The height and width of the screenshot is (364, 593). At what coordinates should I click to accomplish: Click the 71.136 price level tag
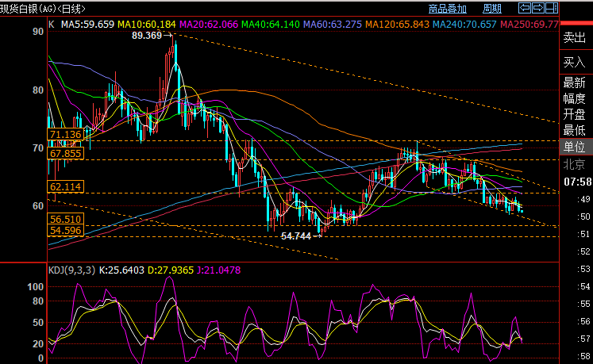pos(65,135)
